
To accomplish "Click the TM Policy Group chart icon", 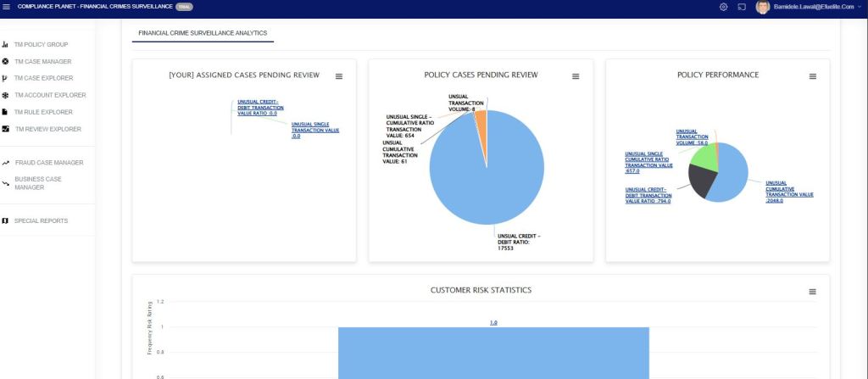I will (6, 45).
